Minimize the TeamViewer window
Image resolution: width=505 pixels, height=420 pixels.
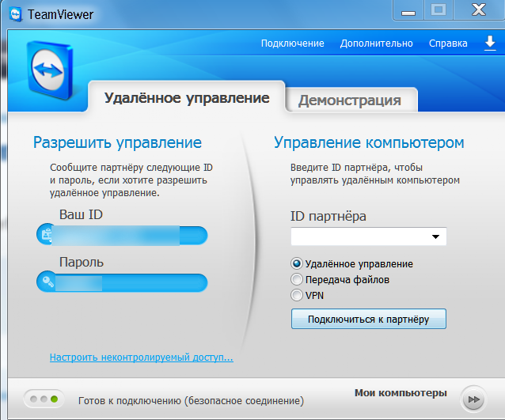(408, 10)
